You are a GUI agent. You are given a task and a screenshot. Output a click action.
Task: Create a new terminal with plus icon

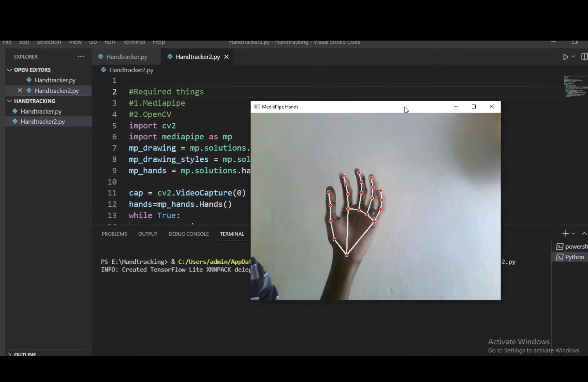tap(566, 233)
